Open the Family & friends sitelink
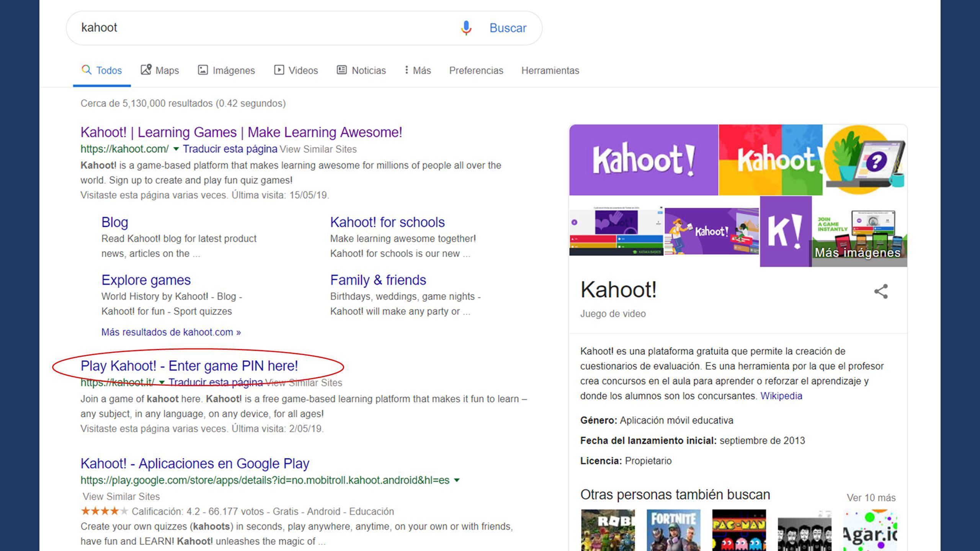The image size is (980, 551). pyautogui.click(x=378, y=280)
